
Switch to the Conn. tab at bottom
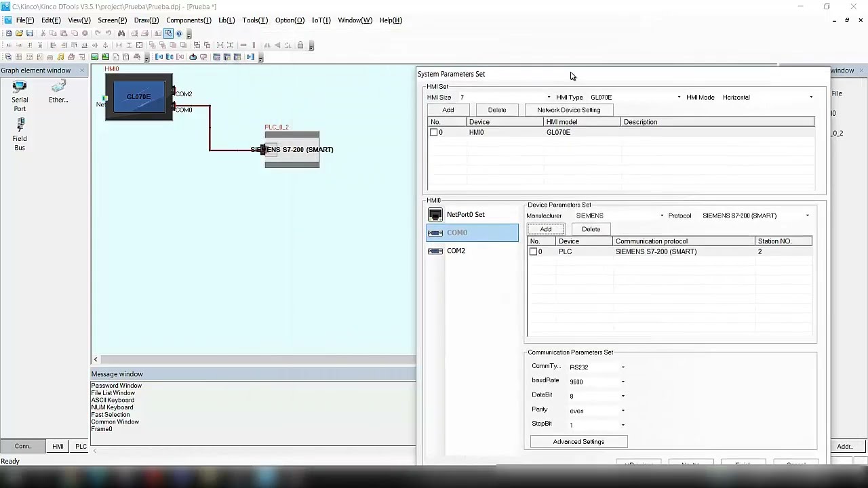click(23, 446)
